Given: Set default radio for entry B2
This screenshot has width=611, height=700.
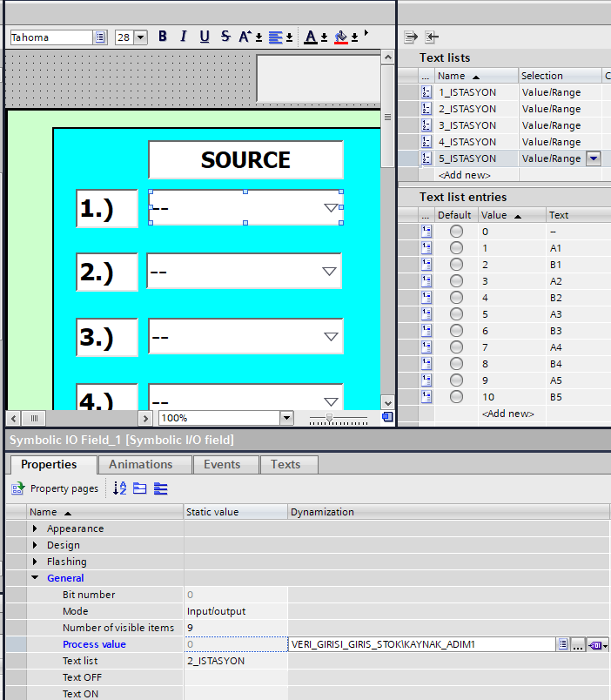Looking at the screenshot, I should [456, 297].
